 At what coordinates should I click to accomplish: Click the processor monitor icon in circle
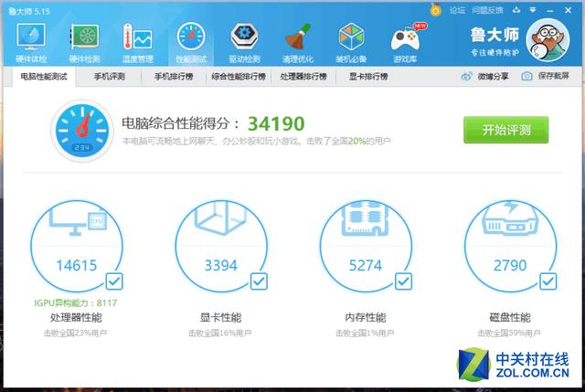click(78, 221)
